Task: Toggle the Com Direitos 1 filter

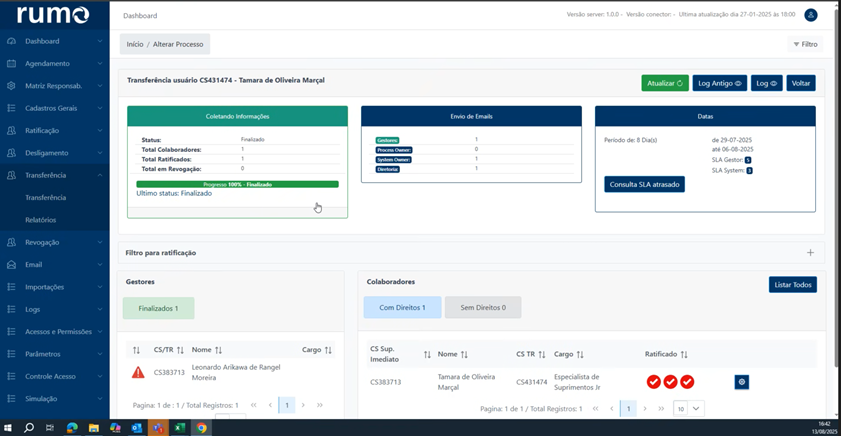Action: [402, 308]
